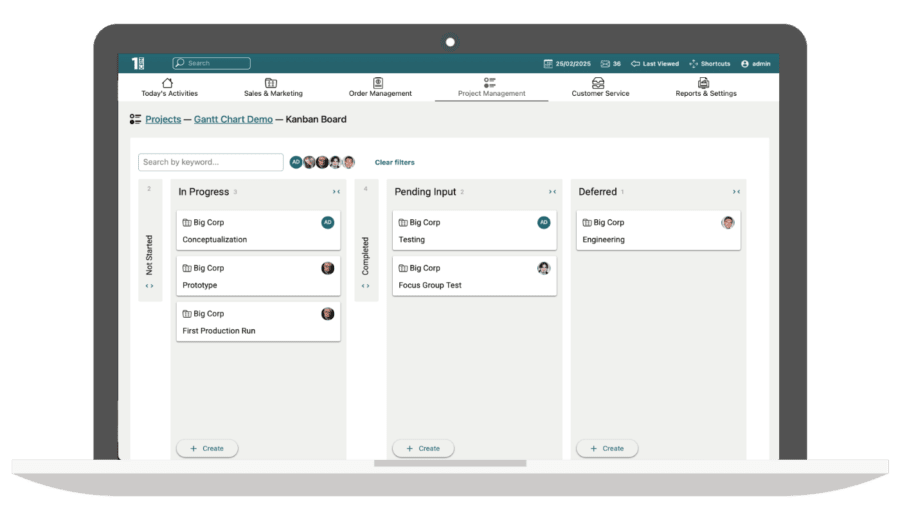Expand the Completed column
This screenshot has width=900, height=519.
365,286
